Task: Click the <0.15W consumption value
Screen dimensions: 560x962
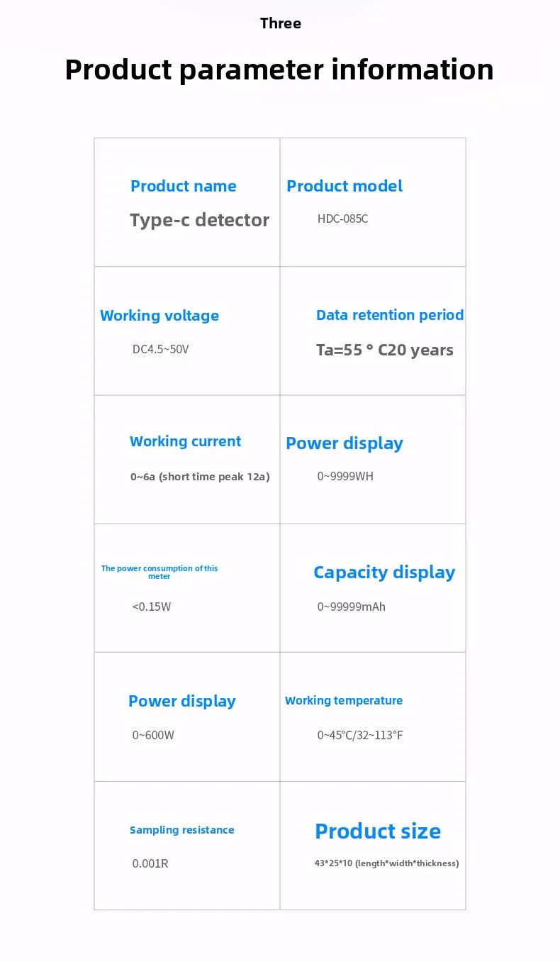Action: click(x=151, y=607)
